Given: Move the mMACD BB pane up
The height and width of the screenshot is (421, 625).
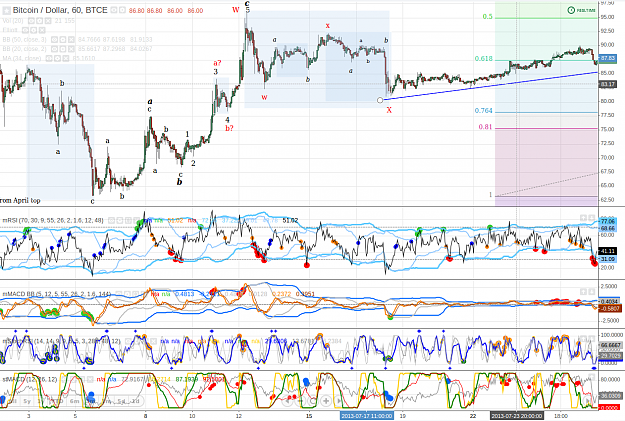Looking at the screenshot, I should point(583,291).
